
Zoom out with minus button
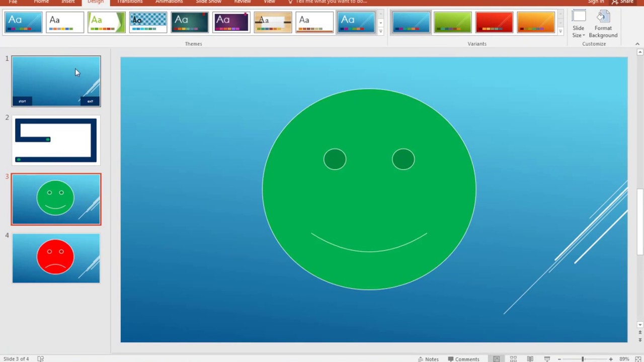(x=559, y=359)
